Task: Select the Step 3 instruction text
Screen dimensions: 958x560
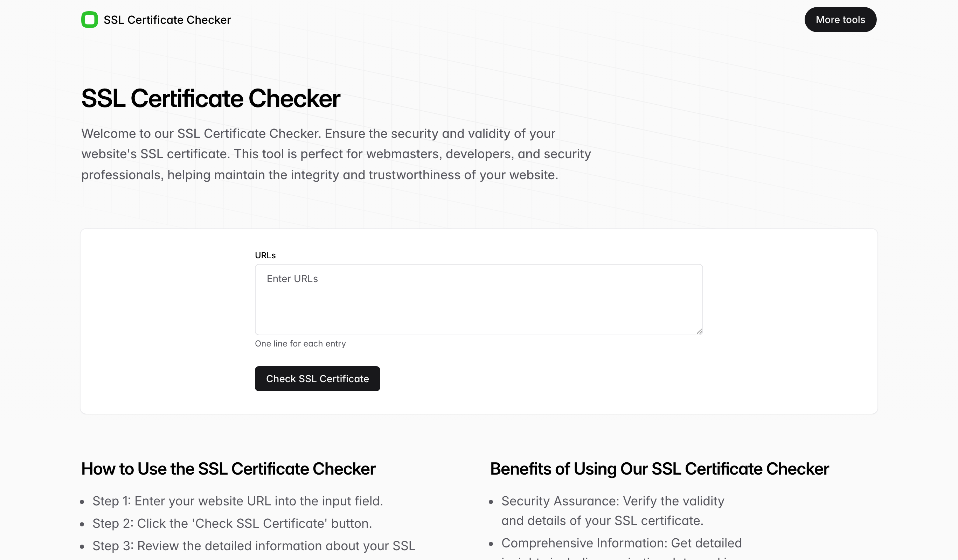Action: 254,546
